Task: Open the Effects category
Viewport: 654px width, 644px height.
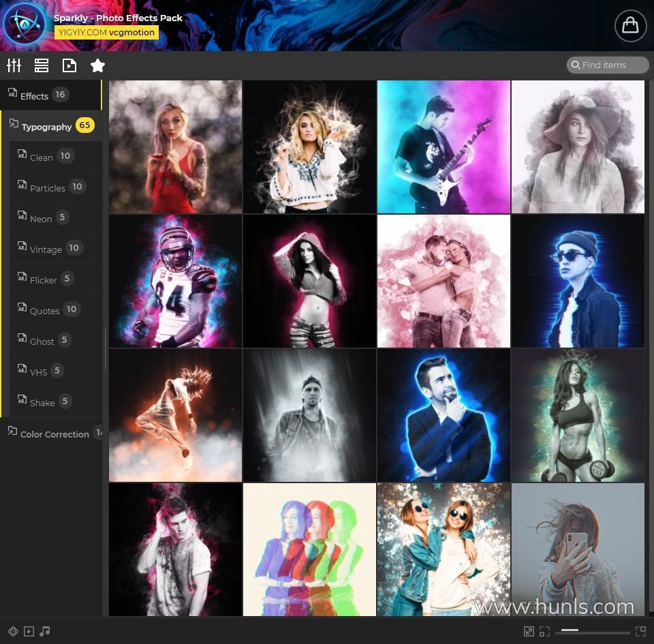Action: pyautogui.click(x=34, y=96)
